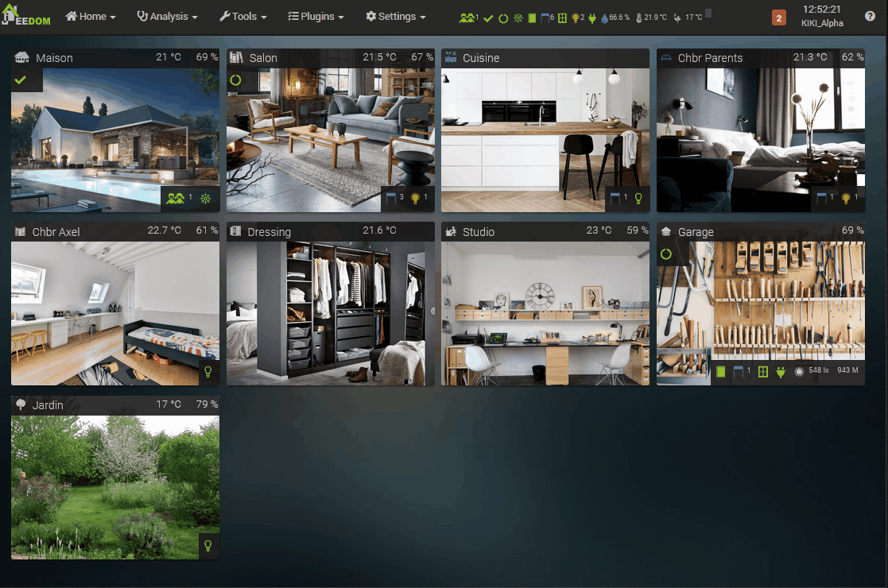Open the Cuisine room title link
The height and width of the screenshot is (588, 888).
(481, 58)
